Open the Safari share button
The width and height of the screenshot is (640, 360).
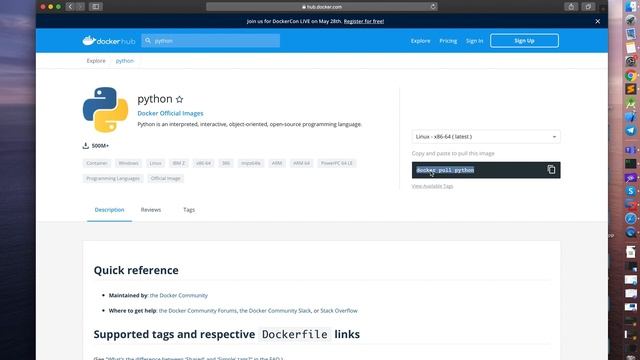tap(571, 7)
